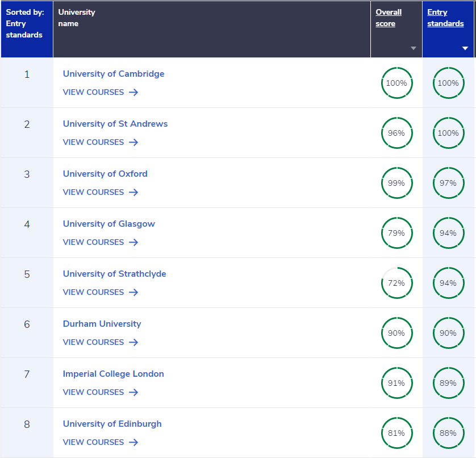
Task: View courses for University of Glasgow
Action: 101,243
